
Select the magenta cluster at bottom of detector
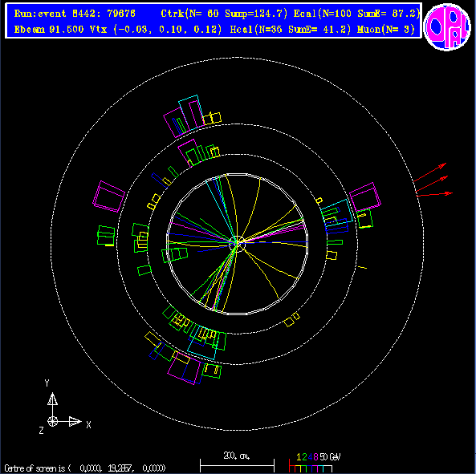pos(185,368)
